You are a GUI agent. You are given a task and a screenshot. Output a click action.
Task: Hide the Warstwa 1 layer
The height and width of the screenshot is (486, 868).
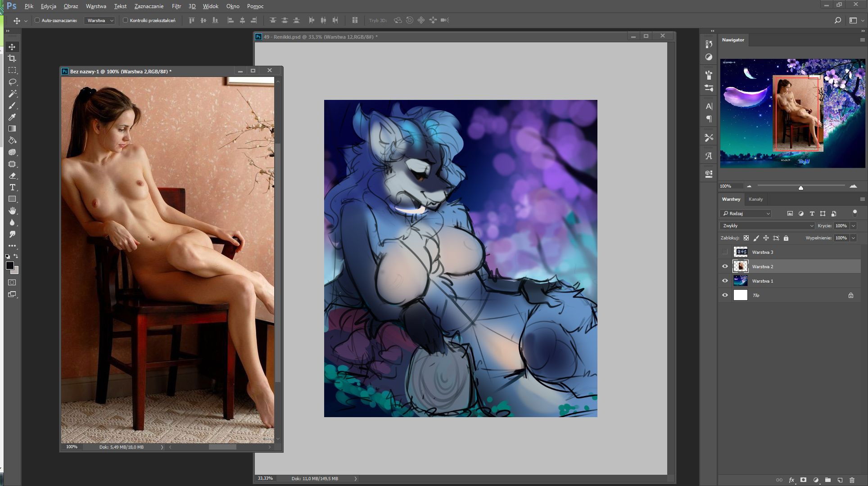pyautogui.click(x=725, y=281)
